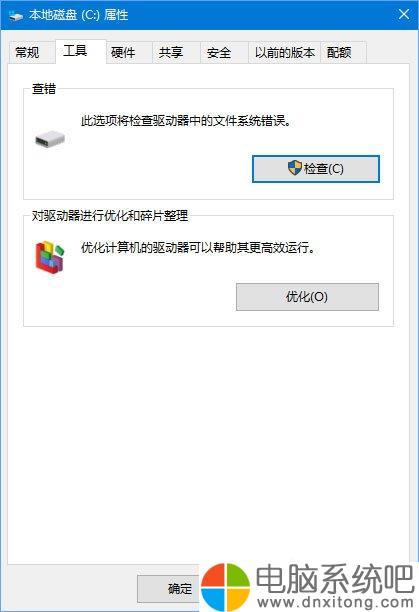Image resolution: width=419 pixels, height=612 pixels.
Task: Switch to the 常规 tab
Action: pyautogui.click(x=27, y=52)
